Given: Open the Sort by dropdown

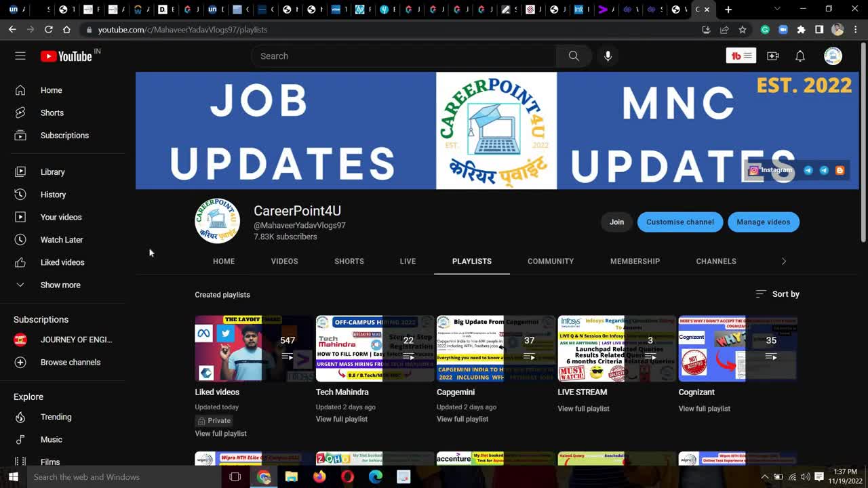Looking at the screenshot, I should [x=777, y=294].
